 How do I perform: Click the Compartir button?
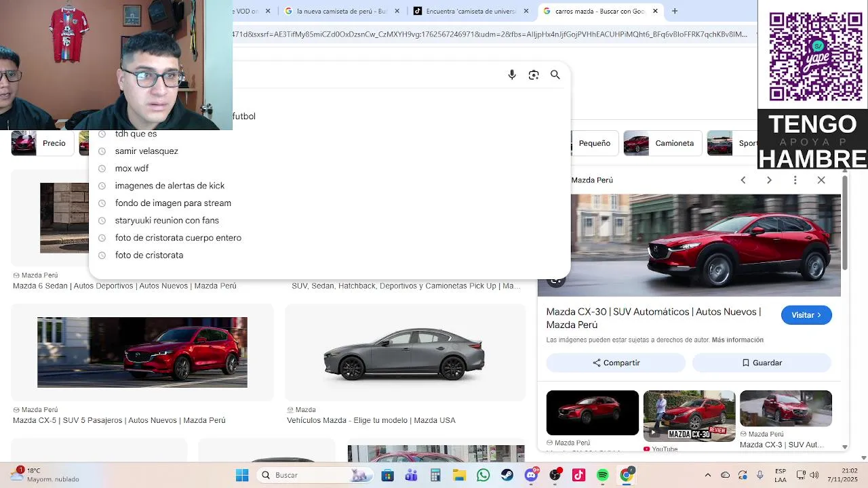[616, 363]
